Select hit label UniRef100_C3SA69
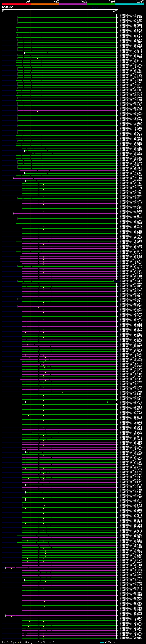The image size is (146, 644). 131,35
